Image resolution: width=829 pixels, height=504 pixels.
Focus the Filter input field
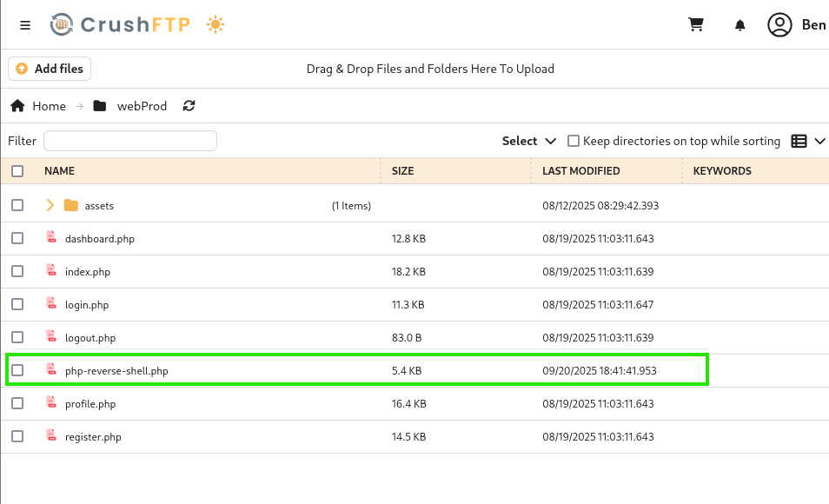[x=130, y=141]
